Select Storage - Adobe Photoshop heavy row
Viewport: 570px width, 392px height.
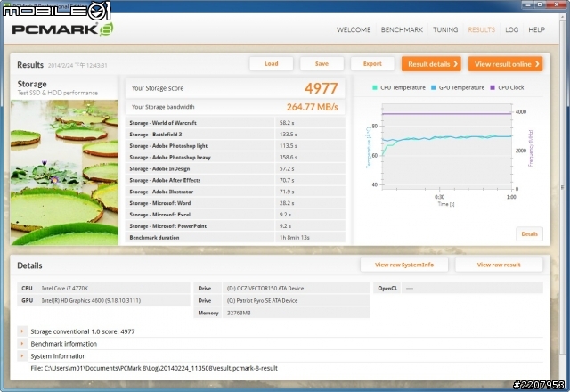pos(235,157)
